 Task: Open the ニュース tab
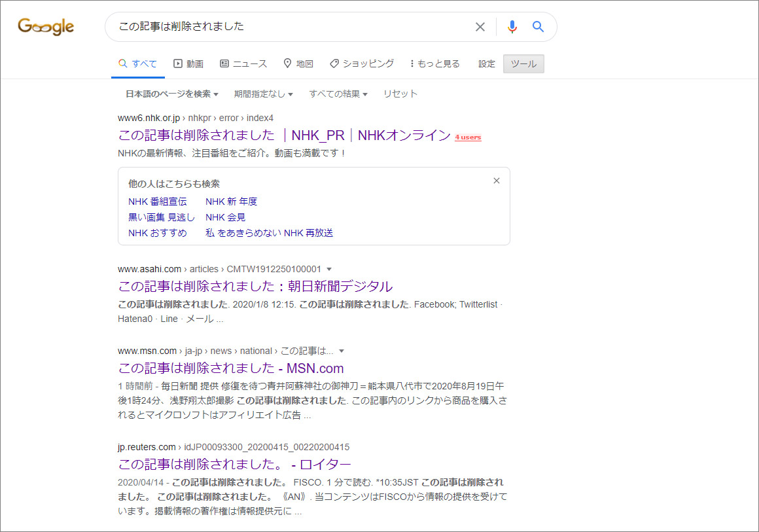[x=243, y=64]
